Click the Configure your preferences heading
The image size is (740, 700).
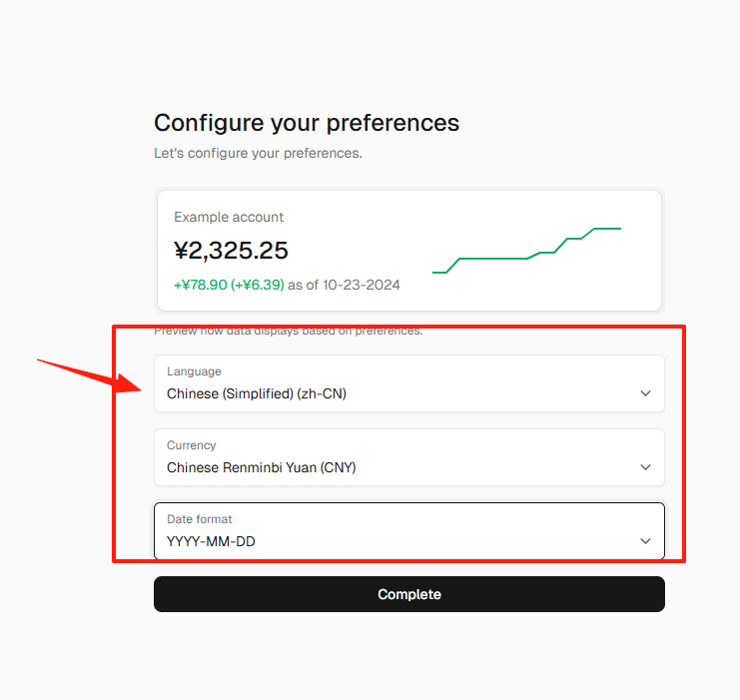pos(307,123)
